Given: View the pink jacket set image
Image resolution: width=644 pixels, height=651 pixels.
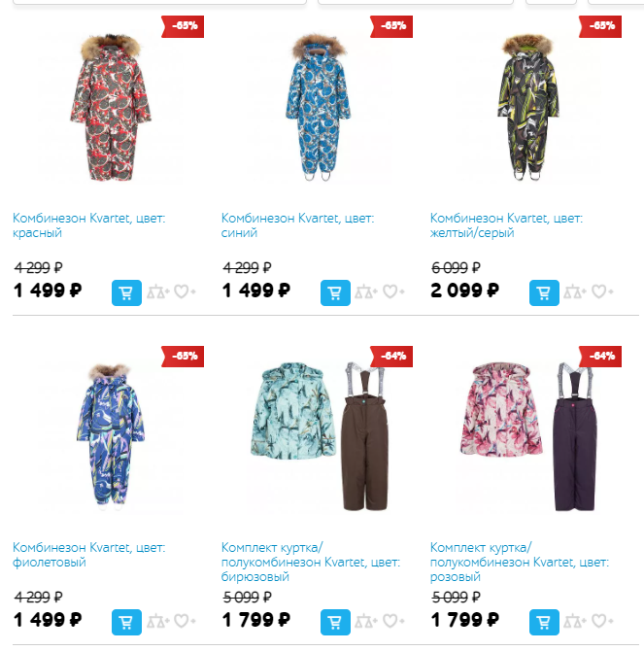Looking at the screenshot, I should click(x=529, y=436).
